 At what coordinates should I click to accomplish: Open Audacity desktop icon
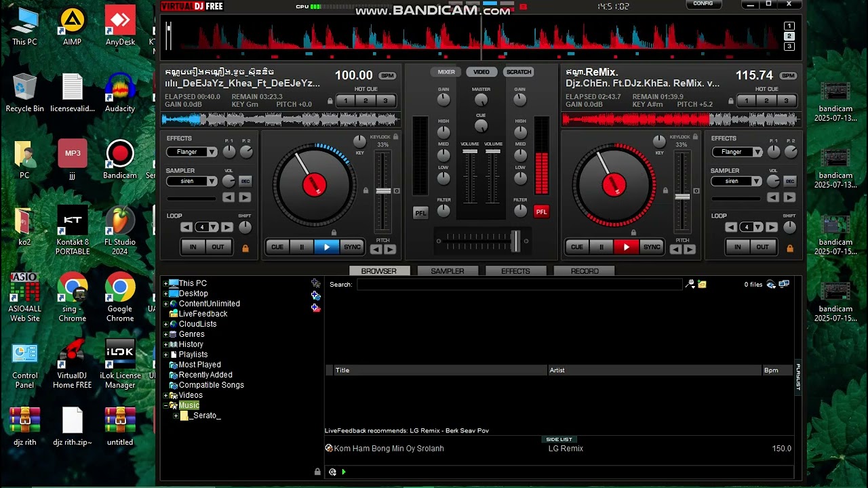pos(120,94)
